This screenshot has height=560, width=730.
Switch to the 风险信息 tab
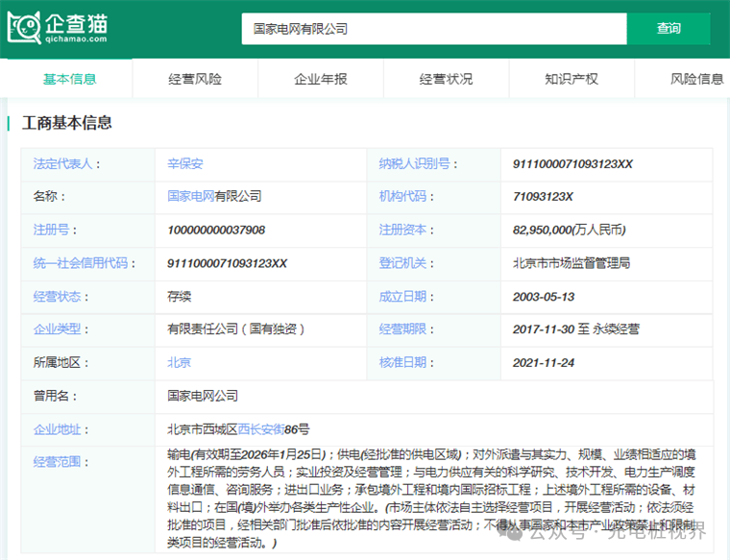point(696,79)
